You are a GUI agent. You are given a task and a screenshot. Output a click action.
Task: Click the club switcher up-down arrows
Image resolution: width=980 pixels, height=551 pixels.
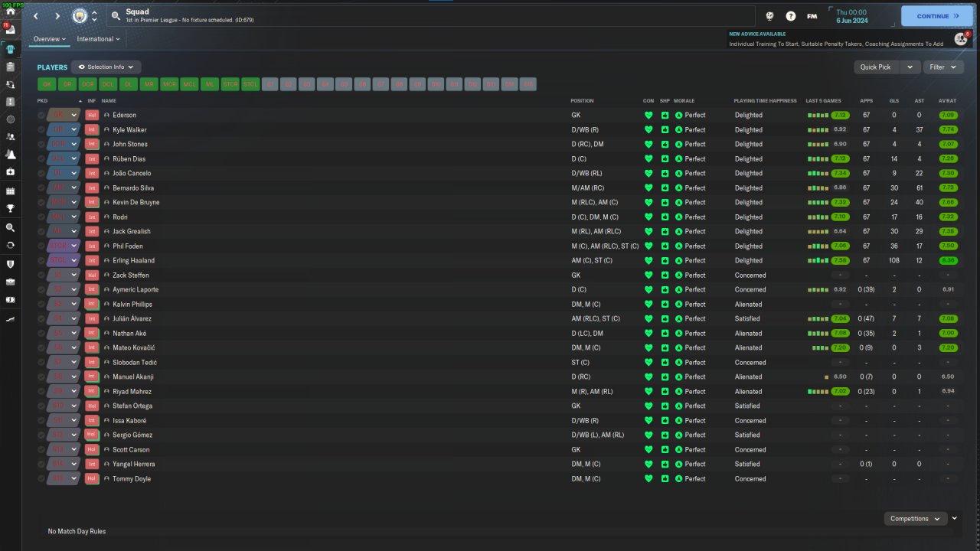coord(94,16)
